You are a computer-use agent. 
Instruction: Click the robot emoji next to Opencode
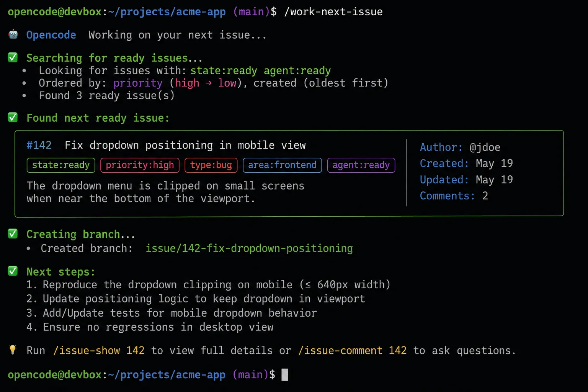[x=13, y=34]
